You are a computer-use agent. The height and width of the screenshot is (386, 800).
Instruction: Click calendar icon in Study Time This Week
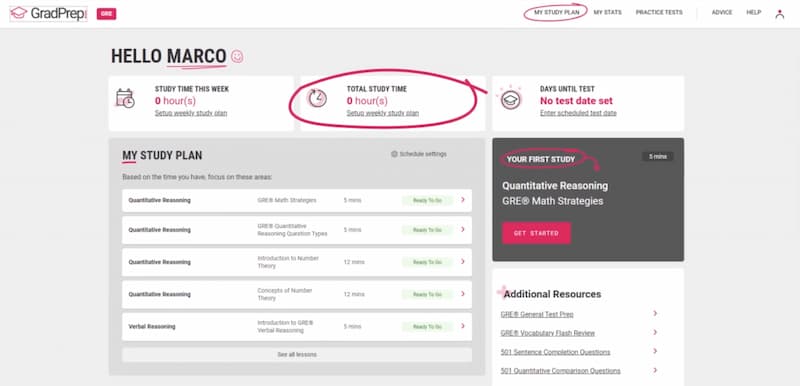(125, 98)
